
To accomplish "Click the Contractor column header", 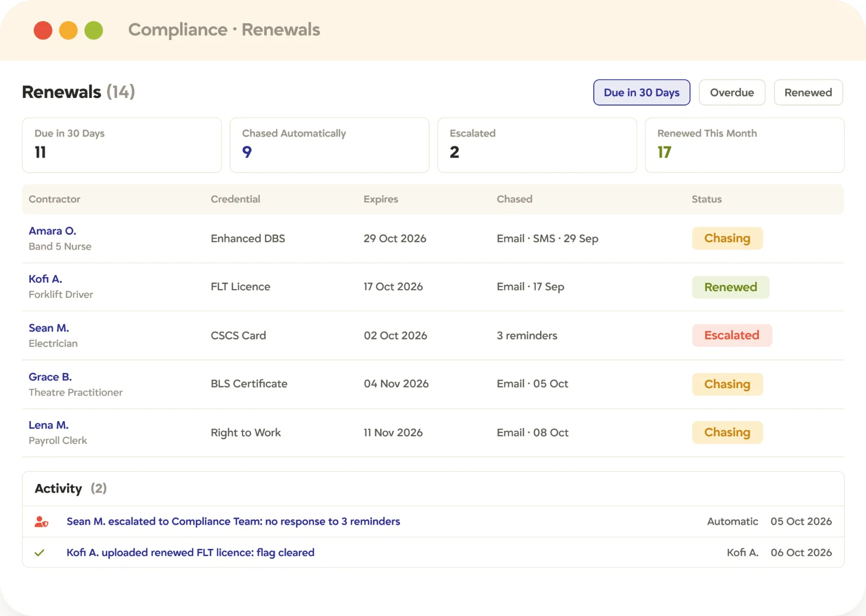I will click(55, 199).
